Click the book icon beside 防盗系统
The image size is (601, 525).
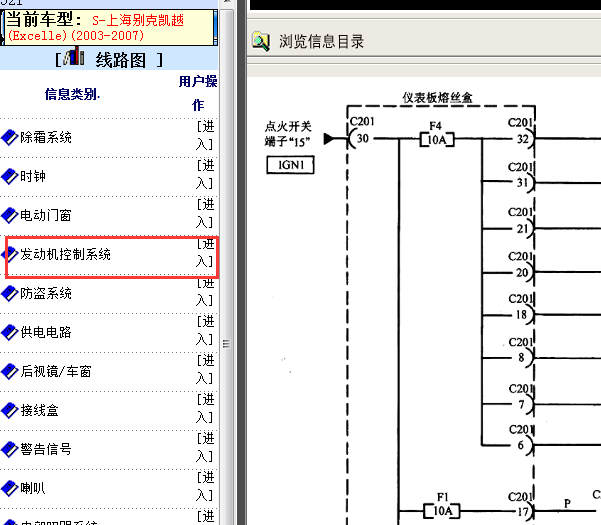point(10,293)
